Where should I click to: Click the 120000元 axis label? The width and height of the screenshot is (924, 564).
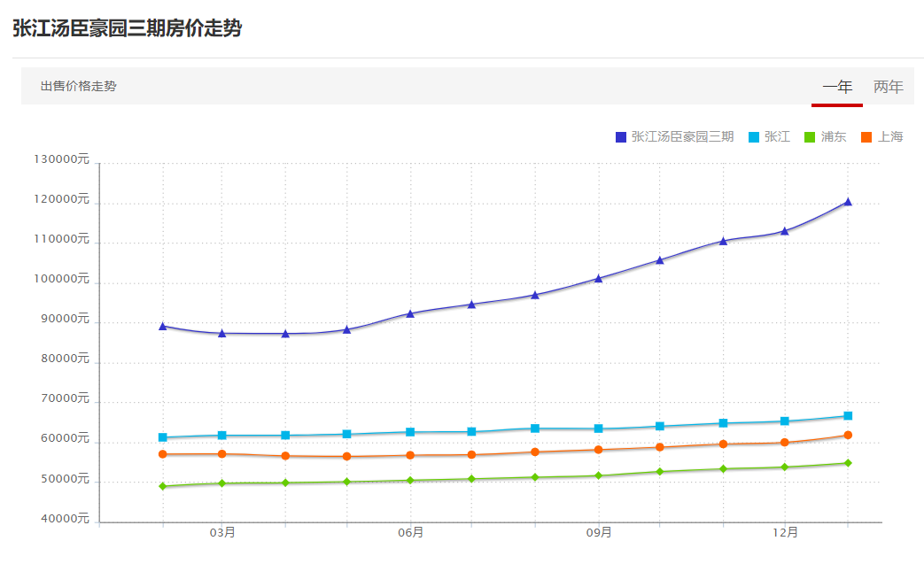(61, 199)
